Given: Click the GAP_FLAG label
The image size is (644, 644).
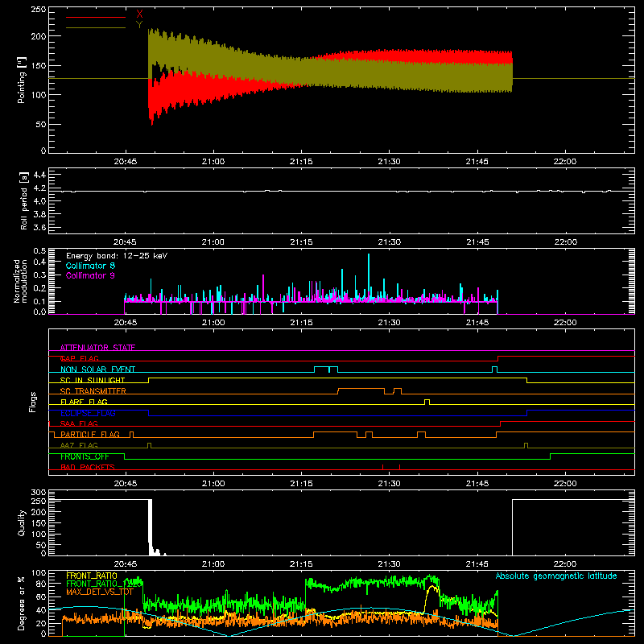Looking at the screenshot, I should (x=80, y=358).
